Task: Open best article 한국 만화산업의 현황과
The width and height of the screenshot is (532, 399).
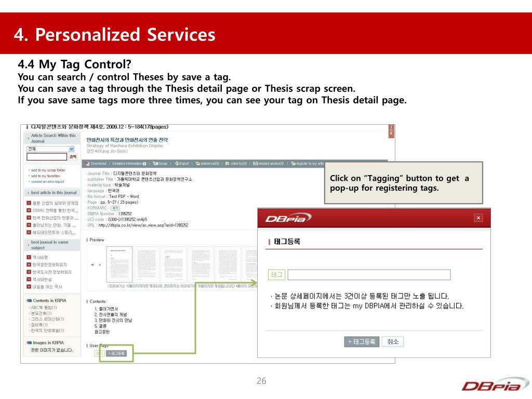Action: coord(52,218)
